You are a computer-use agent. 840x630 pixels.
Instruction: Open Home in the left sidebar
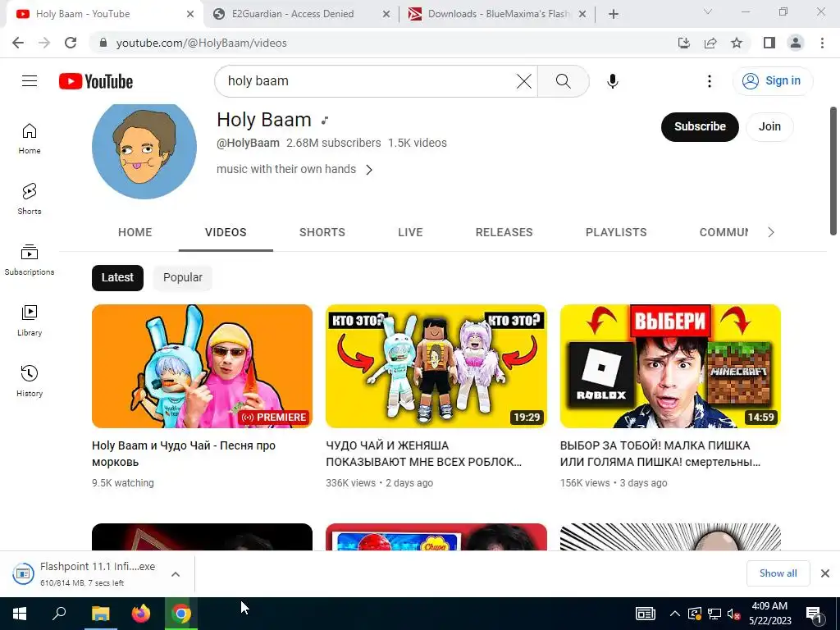pos(30,139)
